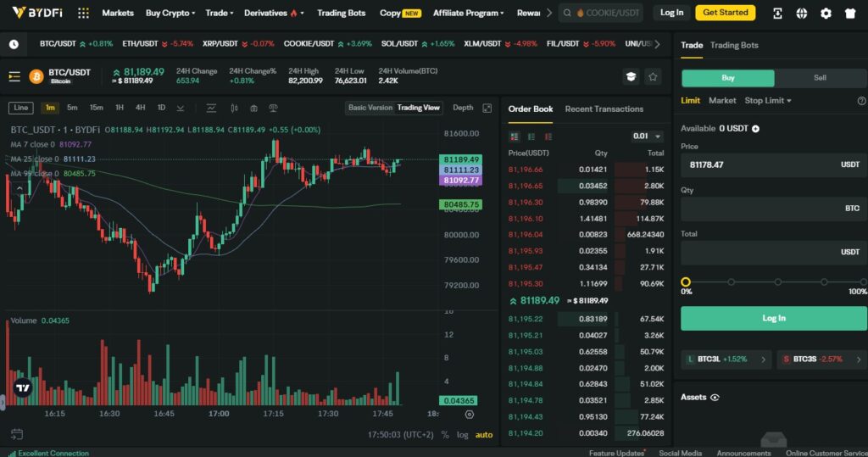868x457 pixels.
Task: Open Trading Bots in top nav
Action: pos(341,13)
